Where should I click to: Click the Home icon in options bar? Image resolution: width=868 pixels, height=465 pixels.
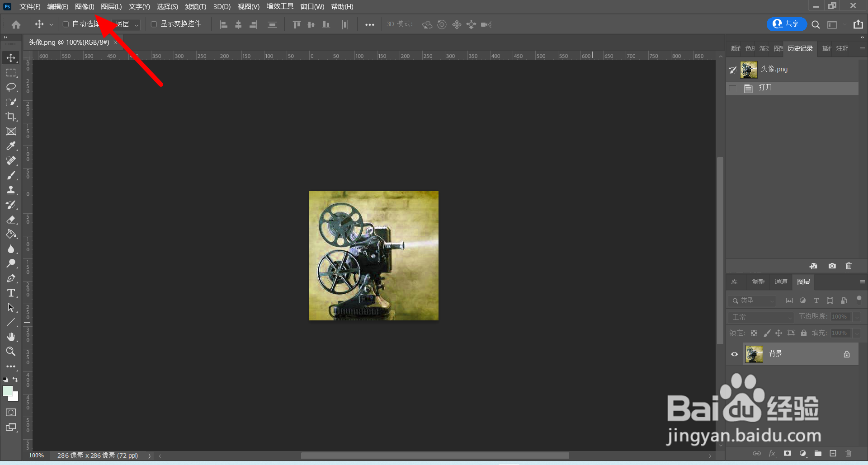(x=16, y=24)
